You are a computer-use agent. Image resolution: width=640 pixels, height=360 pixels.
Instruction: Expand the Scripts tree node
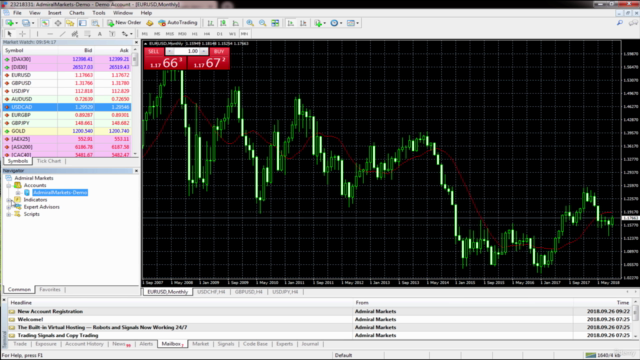(x=9, y=214)
